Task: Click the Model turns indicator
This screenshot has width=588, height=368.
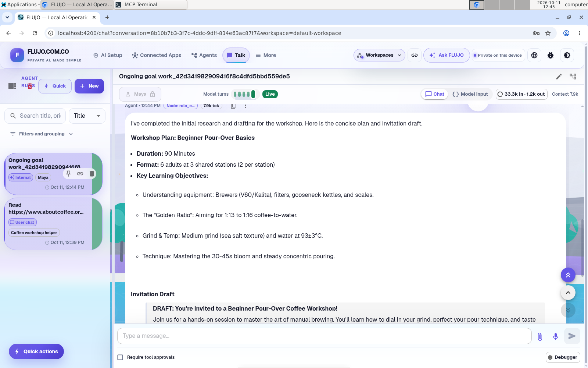Action: (245, 94)
